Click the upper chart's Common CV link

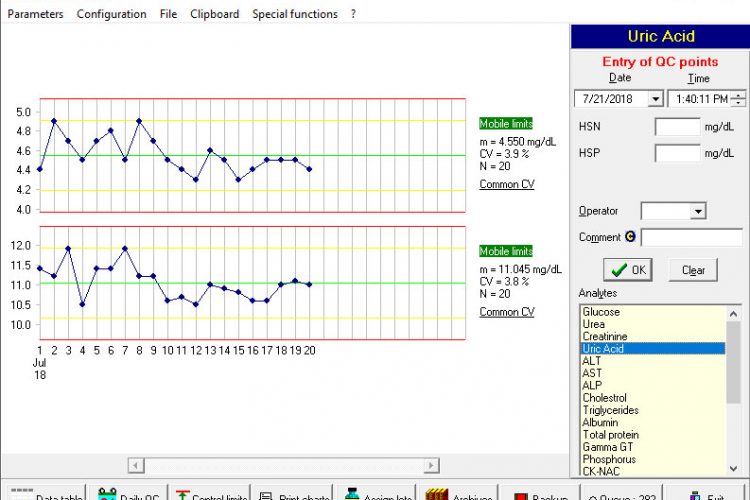[506, 184]
